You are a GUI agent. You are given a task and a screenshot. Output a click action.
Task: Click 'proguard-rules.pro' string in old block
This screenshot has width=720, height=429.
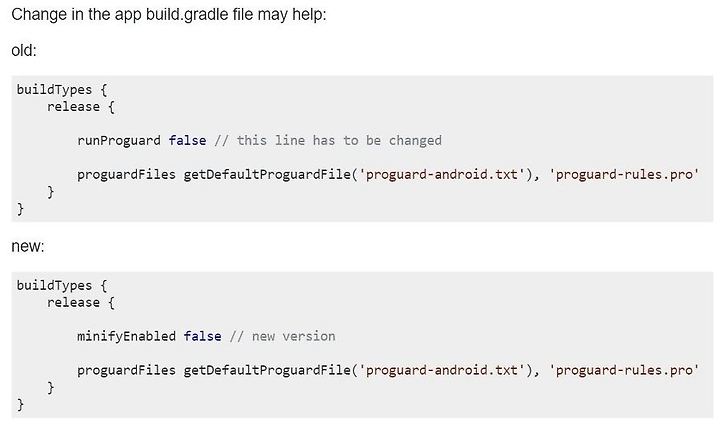(x=624, y=175)
